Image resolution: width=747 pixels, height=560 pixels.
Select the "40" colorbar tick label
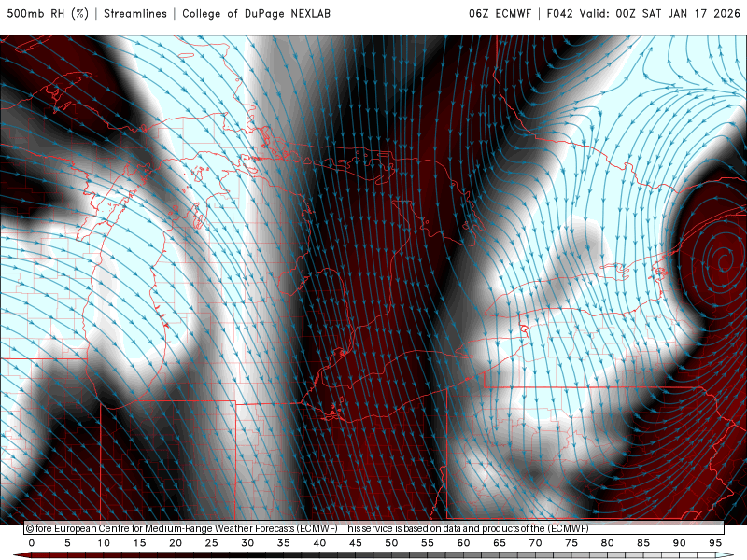click(319, 543)
